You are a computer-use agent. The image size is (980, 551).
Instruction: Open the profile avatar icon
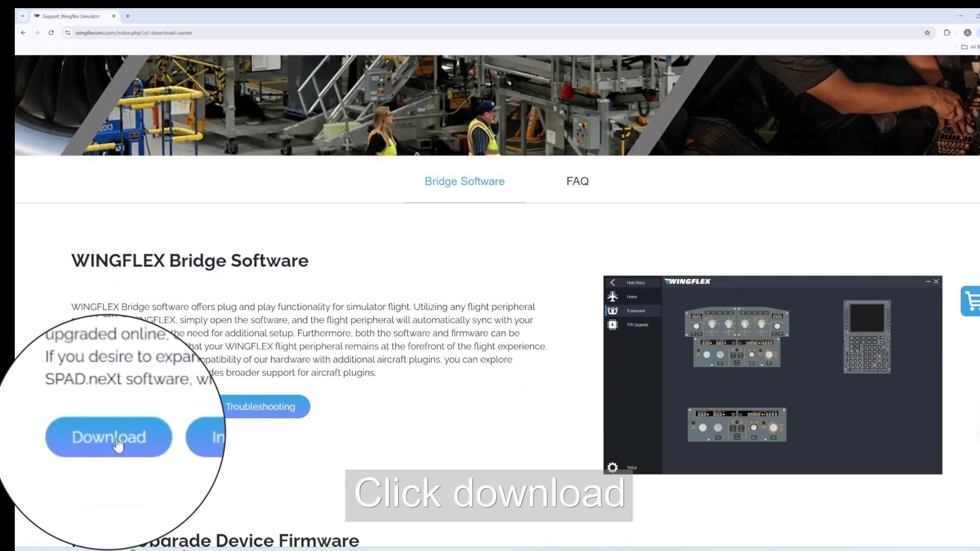(967, 33)
